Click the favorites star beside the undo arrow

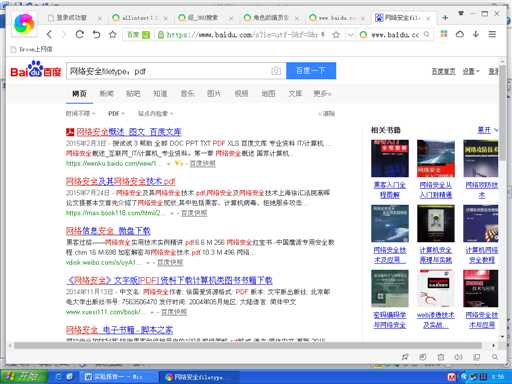coord(113,34)
